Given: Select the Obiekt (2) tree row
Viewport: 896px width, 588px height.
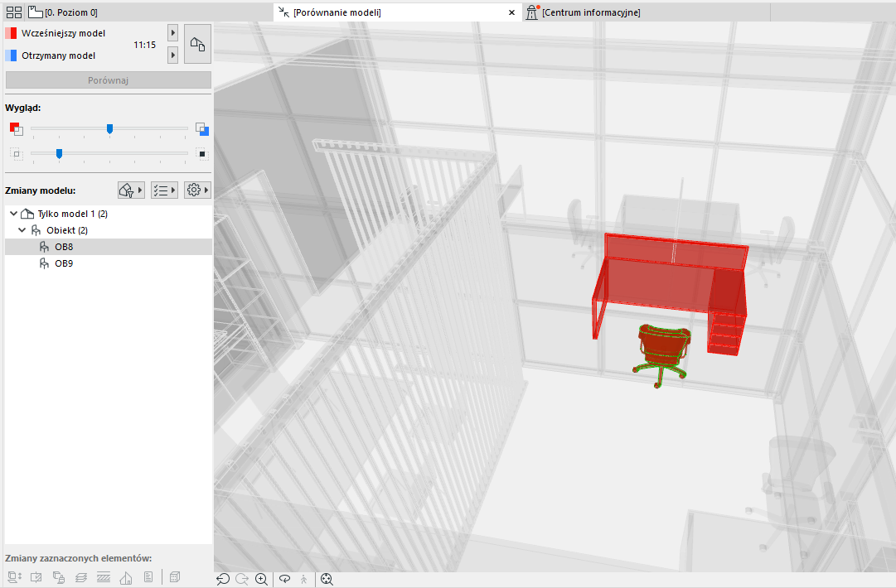Looking at the screenshot, I should (108, 230).
